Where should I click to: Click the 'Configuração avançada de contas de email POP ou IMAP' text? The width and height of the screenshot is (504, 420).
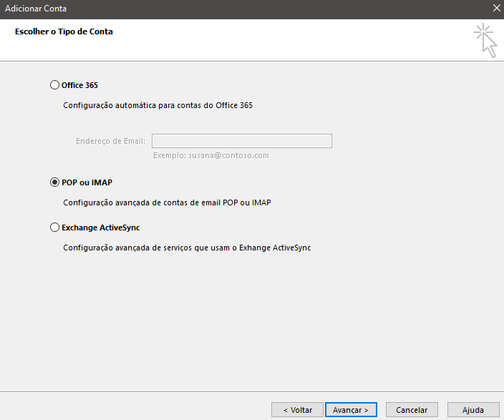point(167,202)
